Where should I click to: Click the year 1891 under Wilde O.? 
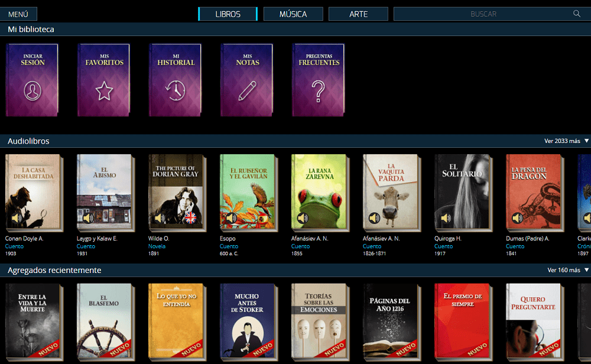coord(154,253)
